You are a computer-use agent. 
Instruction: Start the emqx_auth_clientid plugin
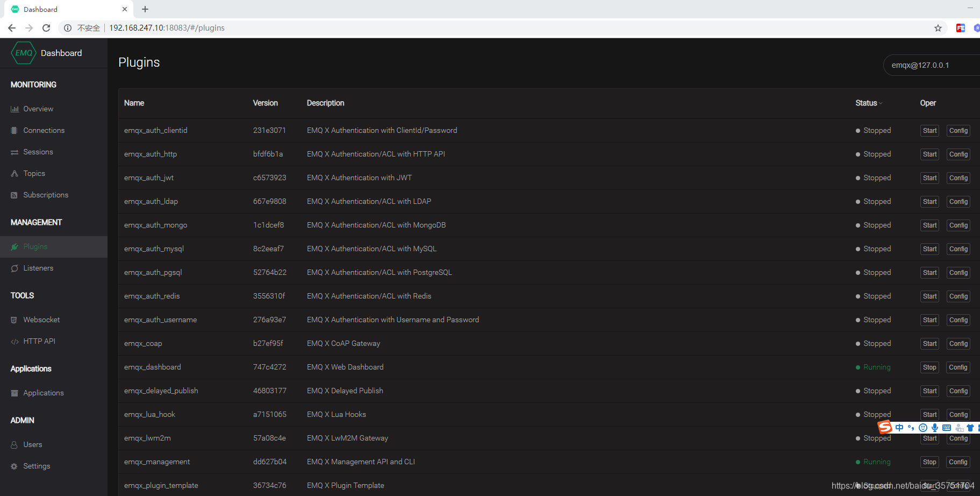coord(929,131)
